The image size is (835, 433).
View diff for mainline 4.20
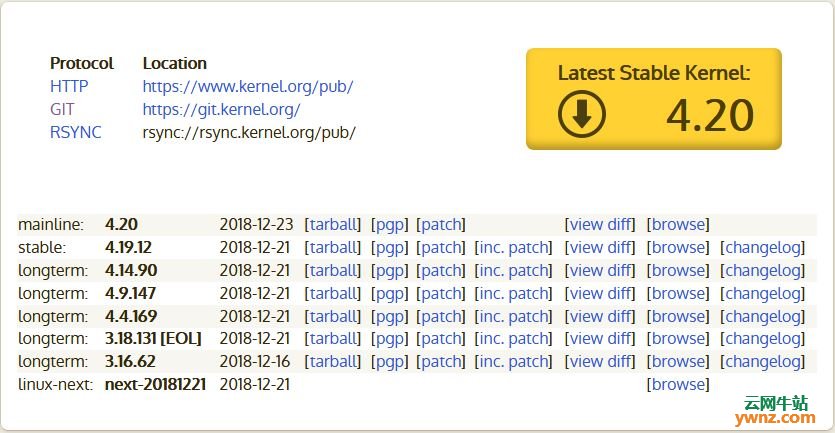pyautogui.click(x=600, y=224)
